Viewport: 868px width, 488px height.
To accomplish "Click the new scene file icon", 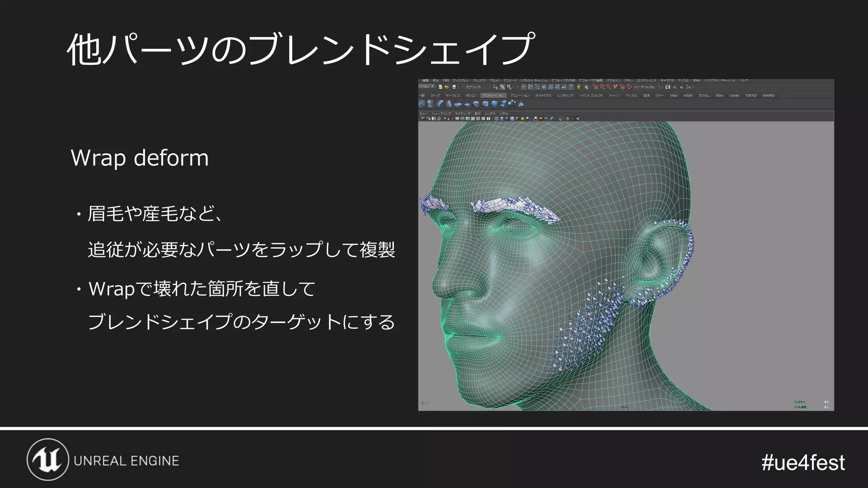I will [x=440, y=87].
